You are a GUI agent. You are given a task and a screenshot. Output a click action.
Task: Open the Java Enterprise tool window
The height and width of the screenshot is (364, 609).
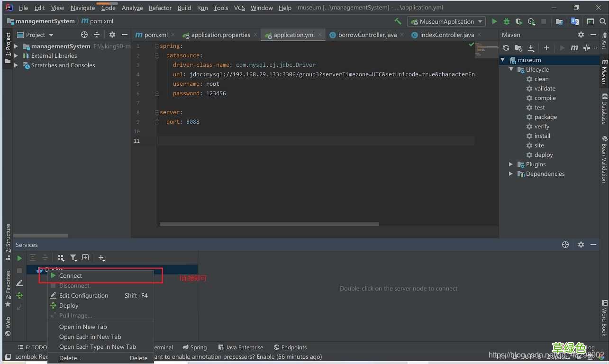pyautogui.click(x=241, y=347)
